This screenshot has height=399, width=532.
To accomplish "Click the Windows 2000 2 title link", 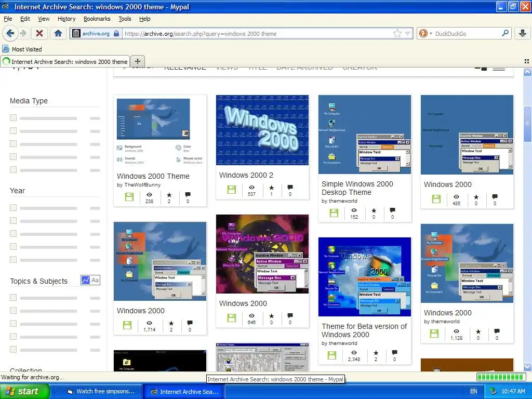I will [x=246, y=175].
